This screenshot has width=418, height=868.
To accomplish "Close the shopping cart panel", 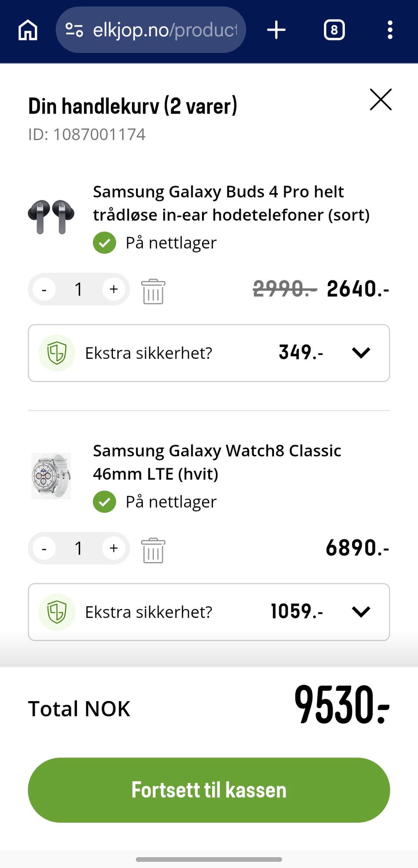I will click(x=381, y=100).
